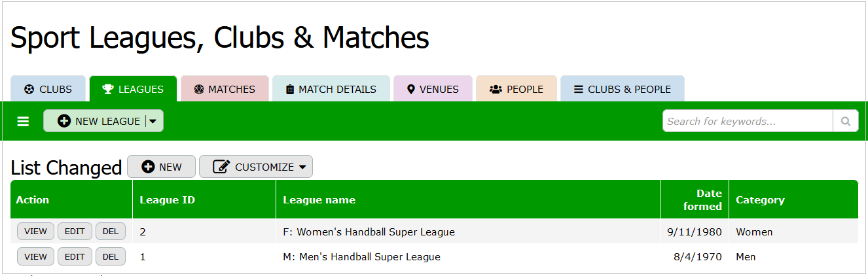Sort by the League name column header
This screenshot has height=276, width=868.
tap(319, 200)
